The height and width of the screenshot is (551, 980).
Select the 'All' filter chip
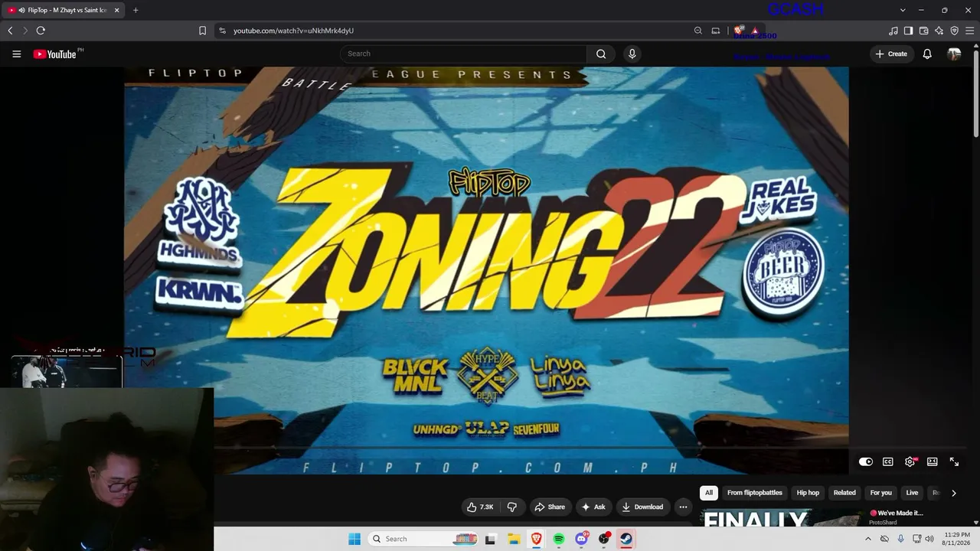click(x=709, y=493)
